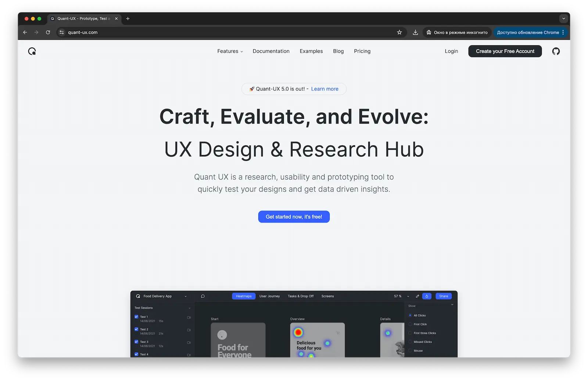The image size is (588, 381).
Task: Collapse the Test Sessions section
Action: (x=190, y=308)
